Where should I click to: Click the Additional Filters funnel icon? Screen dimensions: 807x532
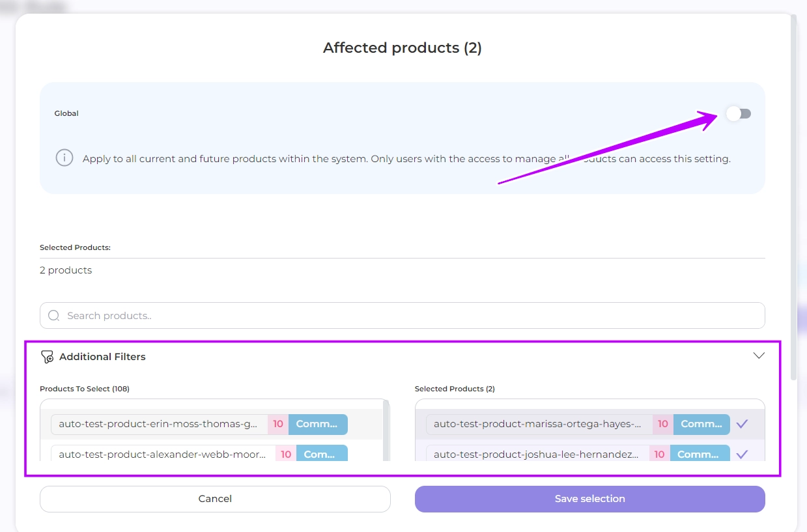click(x=47, y=357)
